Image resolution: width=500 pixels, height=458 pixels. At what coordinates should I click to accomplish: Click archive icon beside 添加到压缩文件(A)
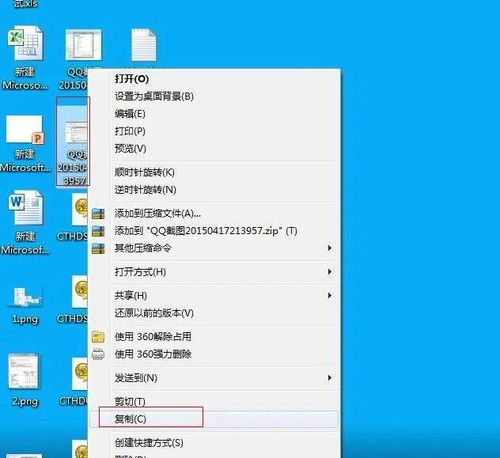click(x=98, y=214)
